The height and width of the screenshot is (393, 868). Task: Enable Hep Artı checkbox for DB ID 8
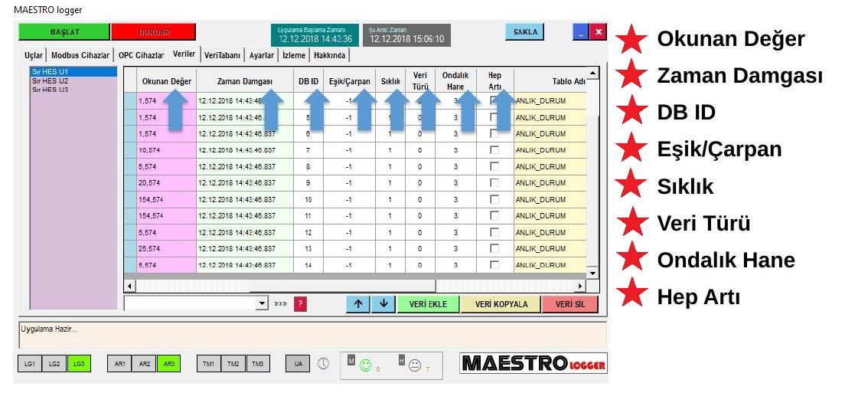click(494, 166)
